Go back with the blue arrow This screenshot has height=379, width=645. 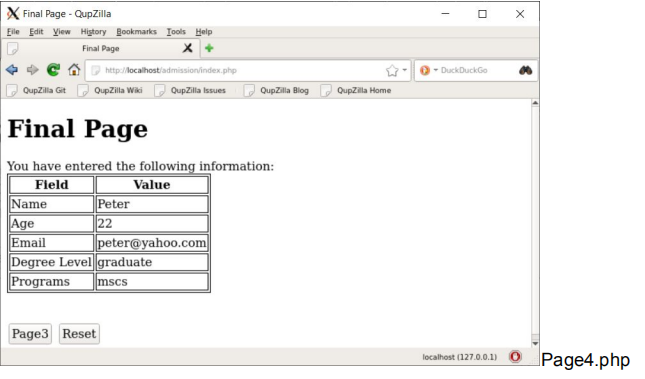pos(12,70)
